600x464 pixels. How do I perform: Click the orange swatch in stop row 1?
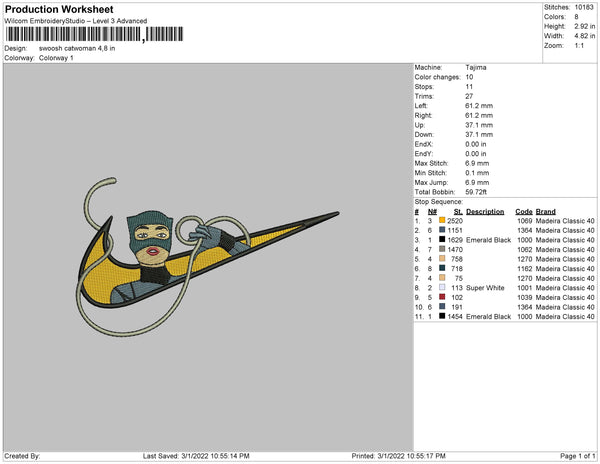tap(442, 220)
